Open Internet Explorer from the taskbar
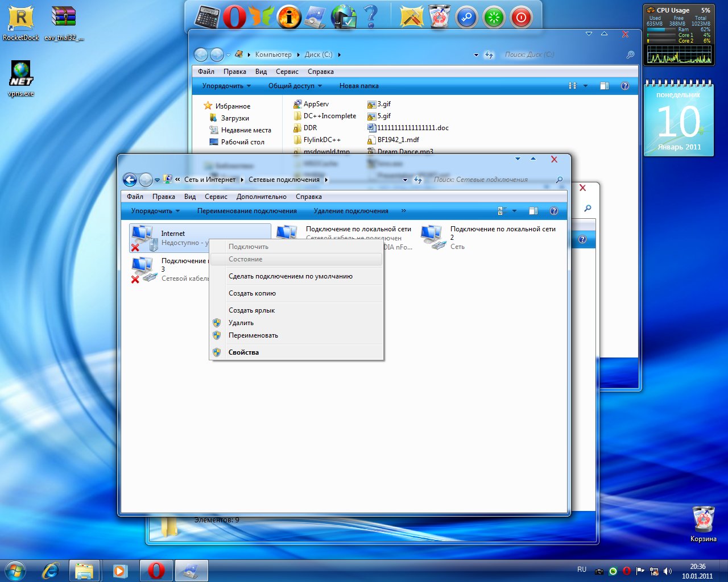This screenshot has width=728, height=582. click(x=50, y=570)
